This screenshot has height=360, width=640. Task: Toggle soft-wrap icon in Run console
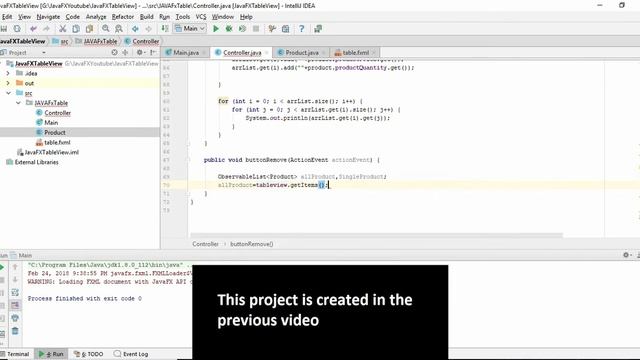[x=15, y=292]
